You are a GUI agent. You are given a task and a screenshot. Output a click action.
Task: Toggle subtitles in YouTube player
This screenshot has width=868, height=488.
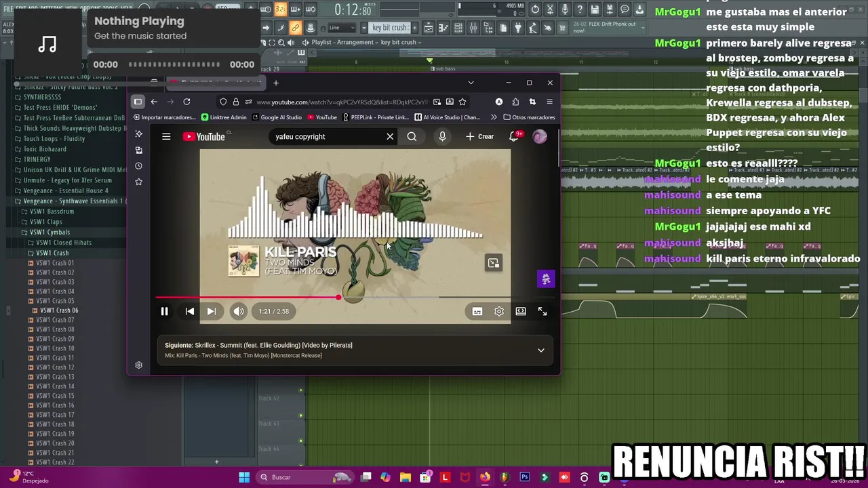477,311
